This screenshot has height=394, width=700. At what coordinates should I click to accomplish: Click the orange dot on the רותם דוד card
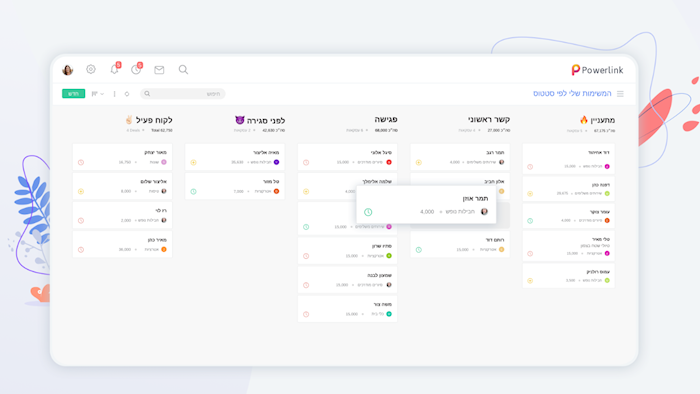coord(501,249)
